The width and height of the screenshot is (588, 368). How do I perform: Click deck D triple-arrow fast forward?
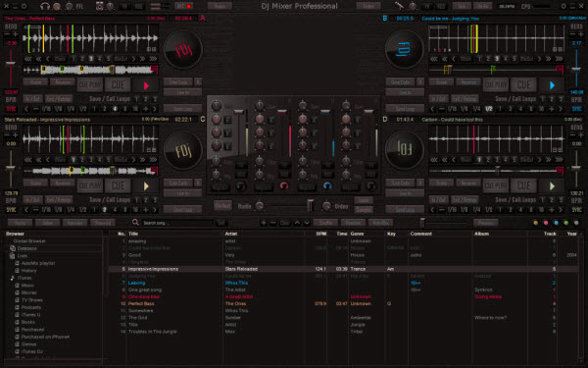560,160
